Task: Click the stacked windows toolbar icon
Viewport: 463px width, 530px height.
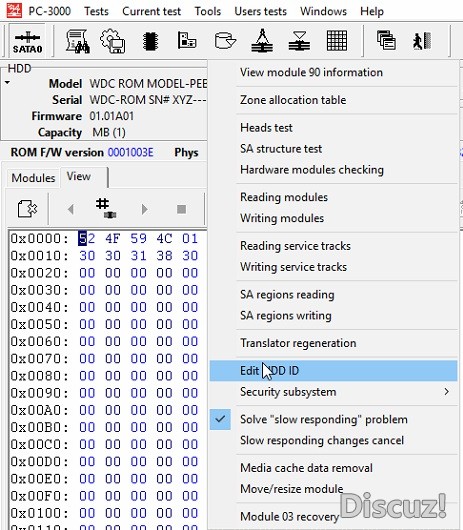Action: tap(386, 40)
